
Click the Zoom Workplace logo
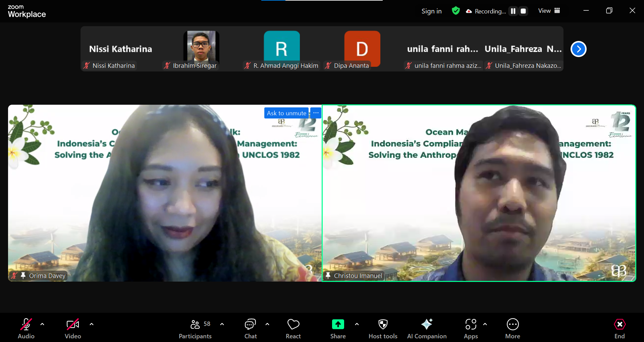(26, 11)
